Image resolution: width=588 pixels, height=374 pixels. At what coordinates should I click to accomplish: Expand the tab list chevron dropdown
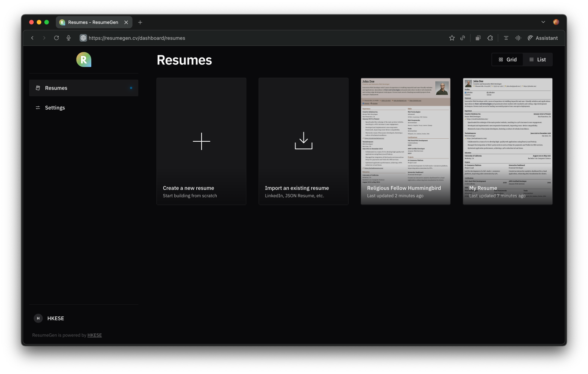(543, 22)
